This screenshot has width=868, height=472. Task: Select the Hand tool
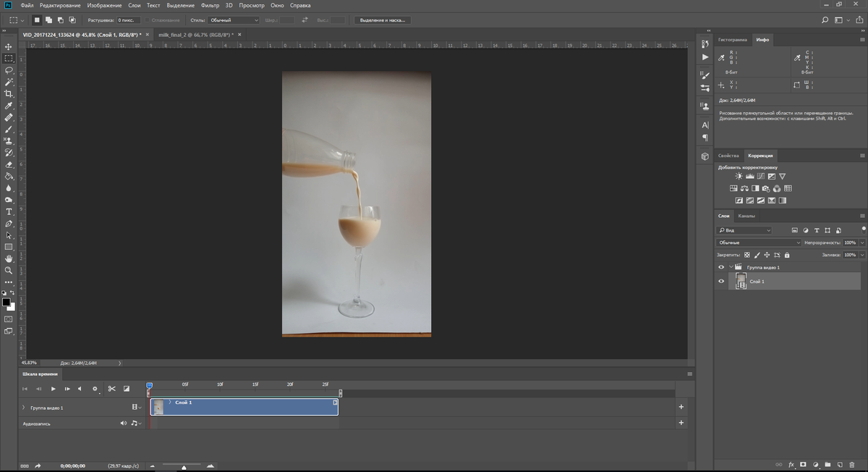tap(9, 258)
